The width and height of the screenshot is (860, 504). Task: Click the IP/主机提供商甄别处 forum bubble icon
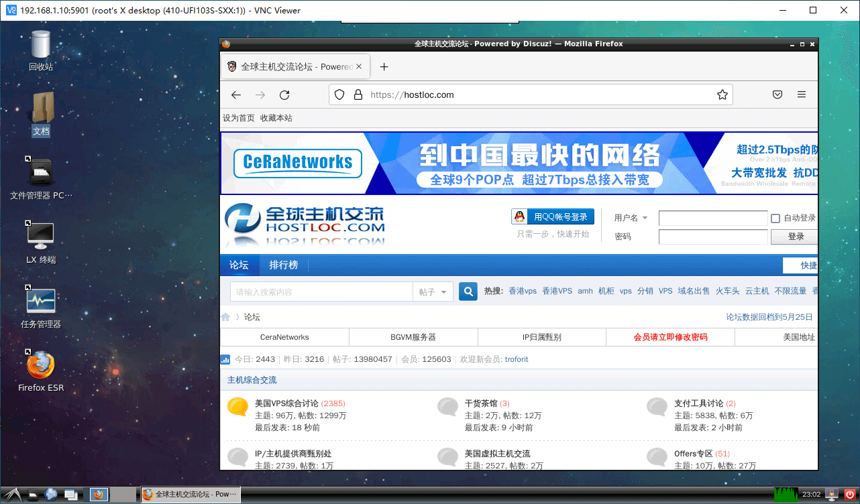click(238, 456)
